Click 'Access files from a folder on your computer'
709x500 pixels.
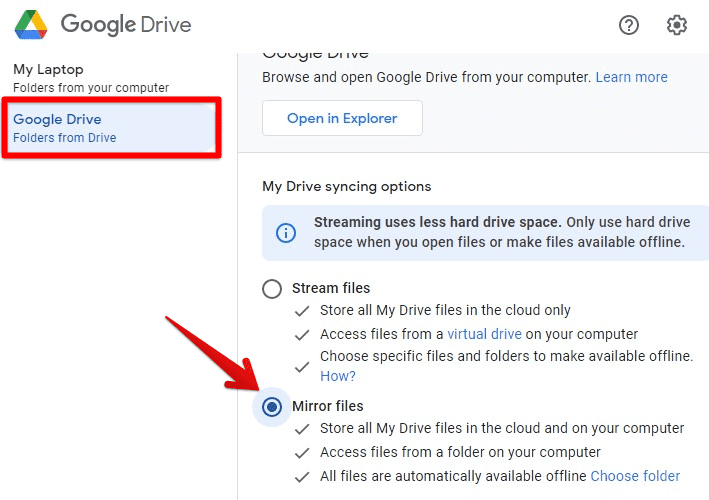[x=460, y=452]
